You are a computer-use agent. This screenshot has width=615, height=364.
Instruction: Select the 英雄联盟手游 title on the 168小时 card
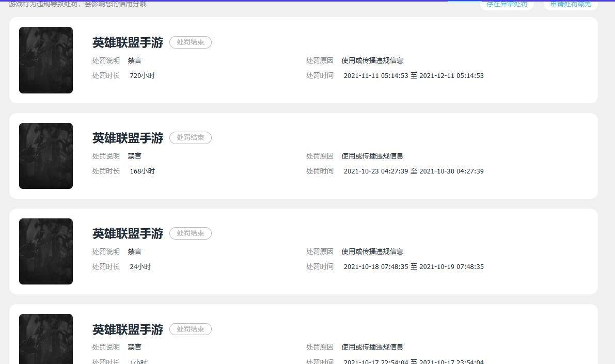click(128, 138)
